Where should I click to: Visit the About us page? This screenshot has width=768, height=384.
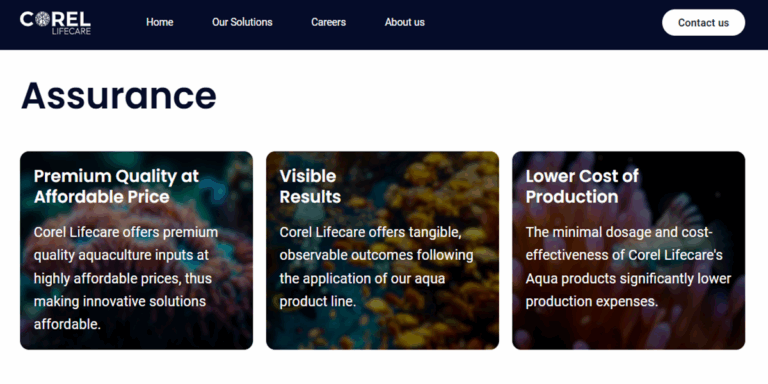(405, 22)
